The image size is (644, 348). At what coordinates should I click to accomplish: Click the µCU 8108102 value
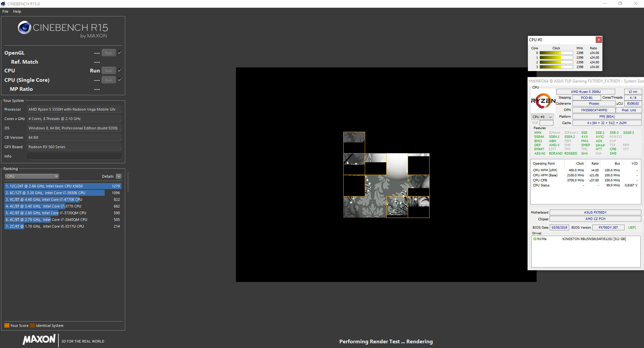click(x=633, y=104)
